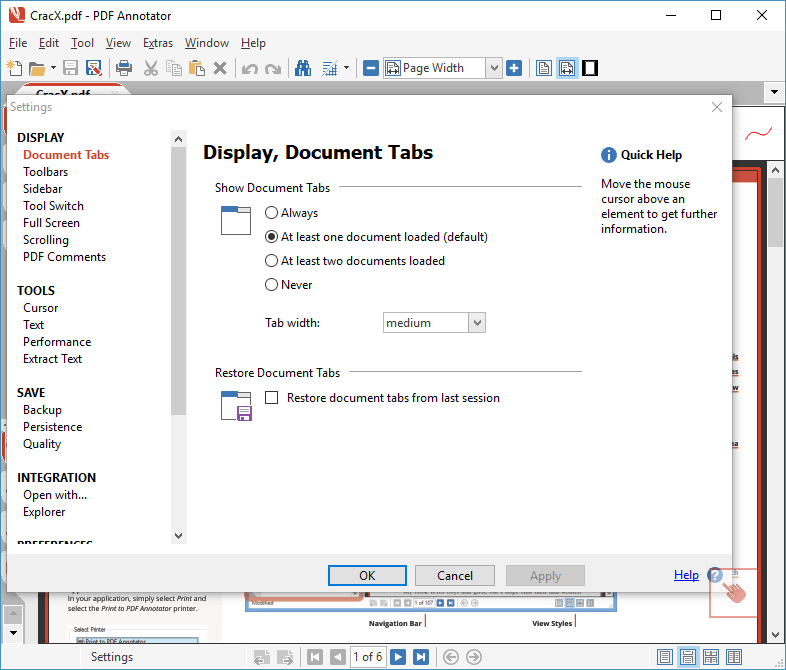This screenshot has width=786, height=670.
Task: Click the full screen toolbar icon
Action: coord(591,68)
